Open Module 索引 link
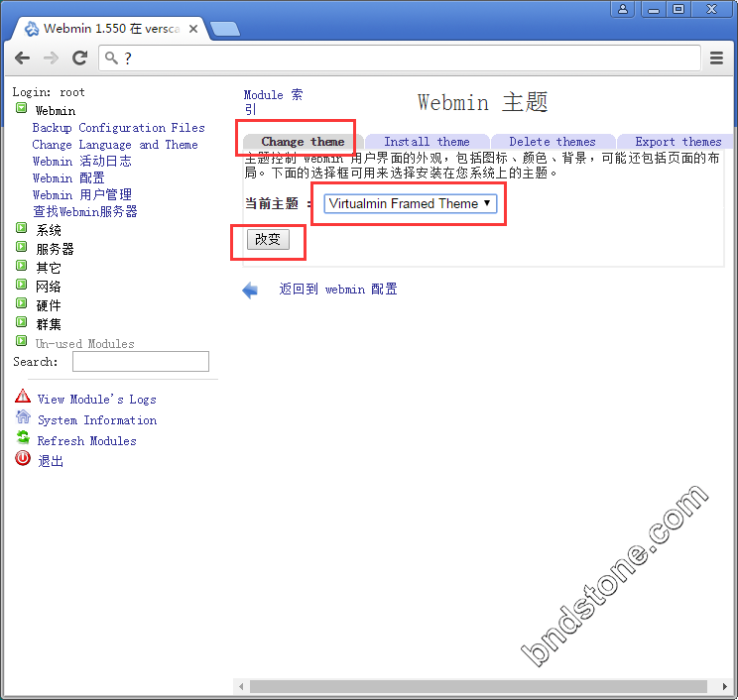 (274, 101)
